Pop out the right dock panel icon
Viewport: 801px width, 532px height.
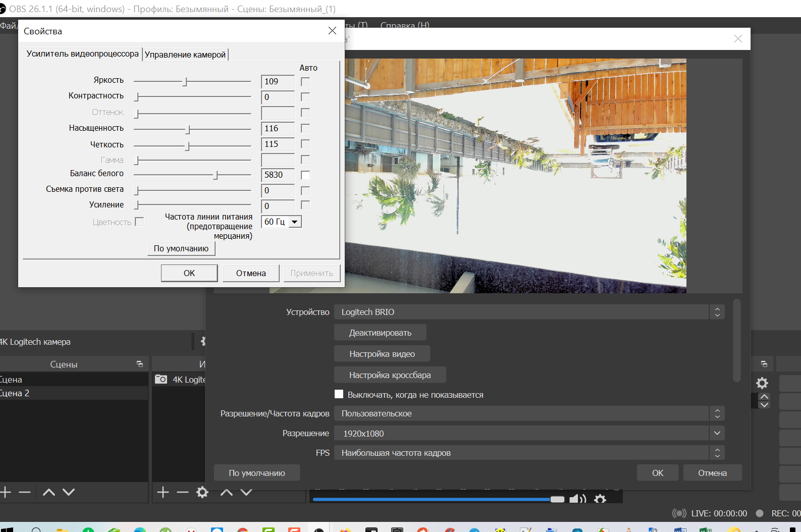click(764, 364)
